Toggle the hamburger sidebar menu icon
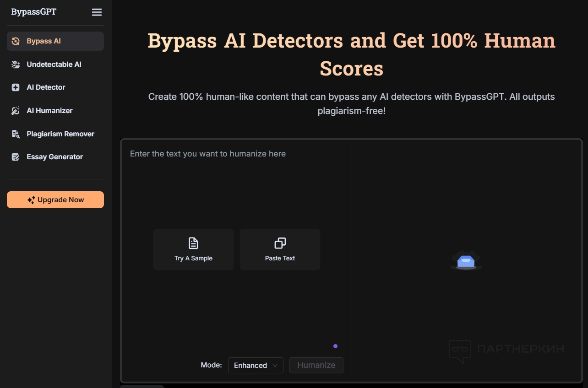Screen dimensions: 588x388 tap(97, 12)
